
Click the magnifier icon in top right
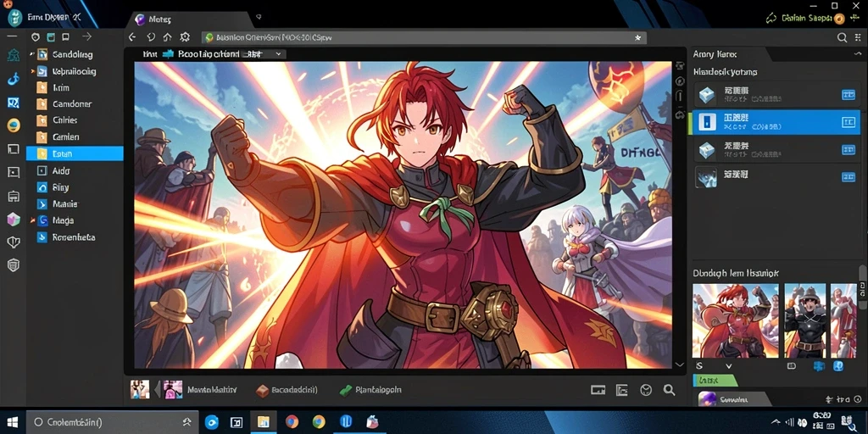[x=842, y=37]
